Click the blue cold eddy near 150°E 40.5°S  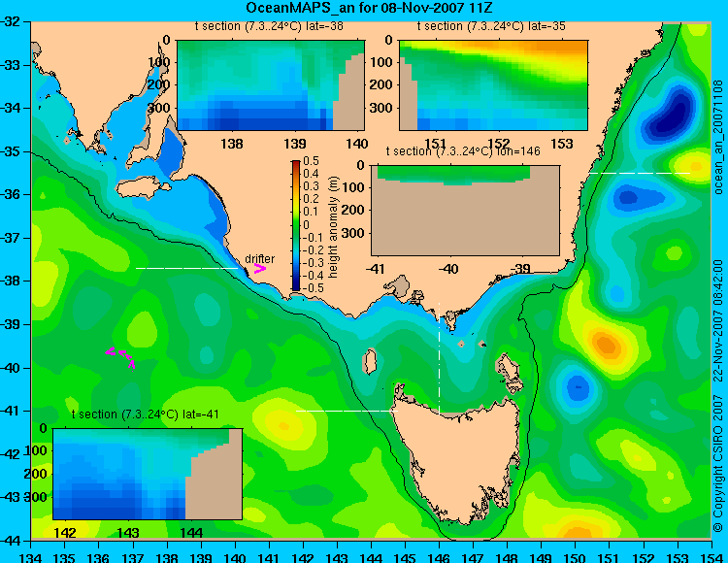point(578,386)
